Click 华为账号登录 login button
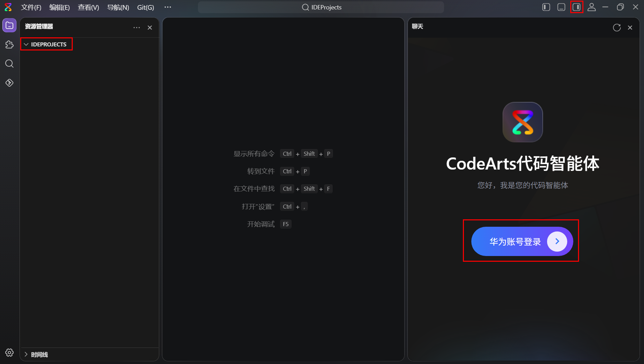This screenshot has height=364, width=644. (522, 241)
